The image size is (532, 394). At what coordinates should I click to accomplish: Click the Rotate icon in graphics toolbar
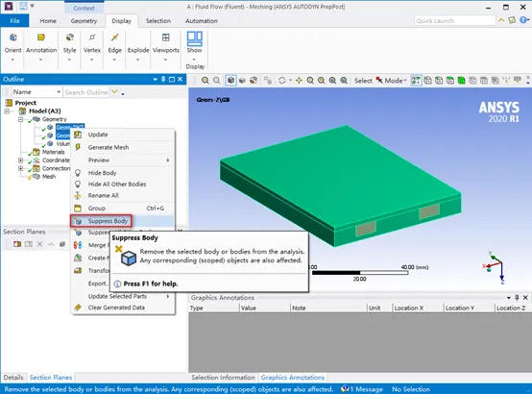click(x=281, y=81)
